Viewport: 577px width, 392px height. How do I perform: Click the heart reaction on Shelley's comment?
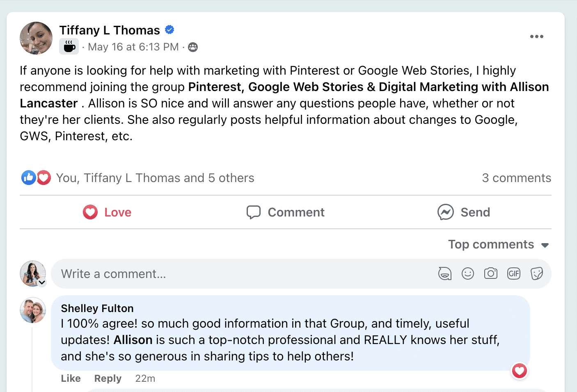520,371
